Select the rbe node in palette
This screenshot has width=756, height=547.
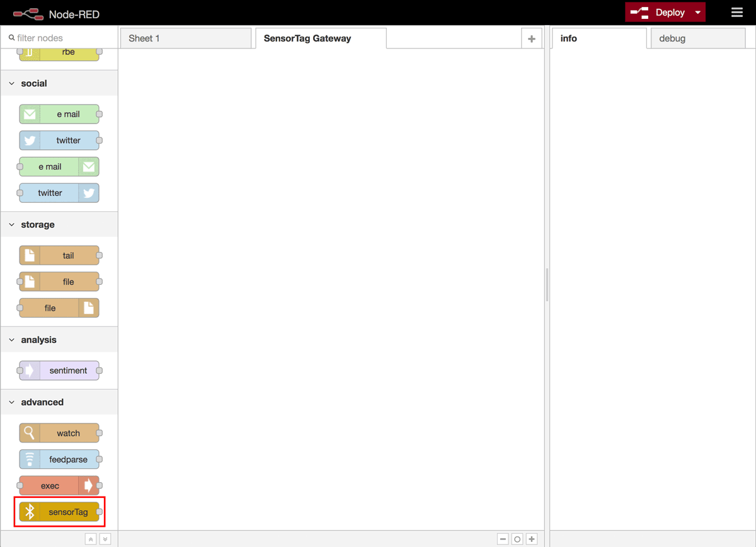pos(59,54)
